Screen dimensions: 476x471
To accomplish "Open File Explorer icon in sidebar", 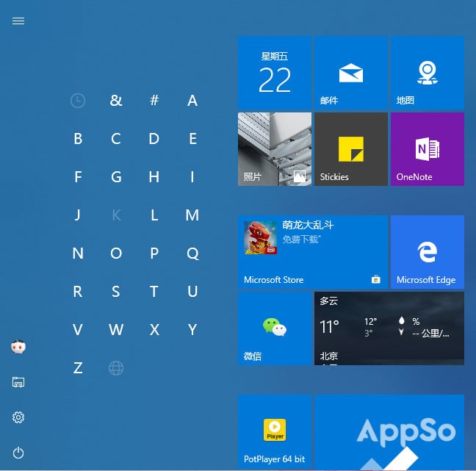I will pyautogui.click(x=18, y=382).
